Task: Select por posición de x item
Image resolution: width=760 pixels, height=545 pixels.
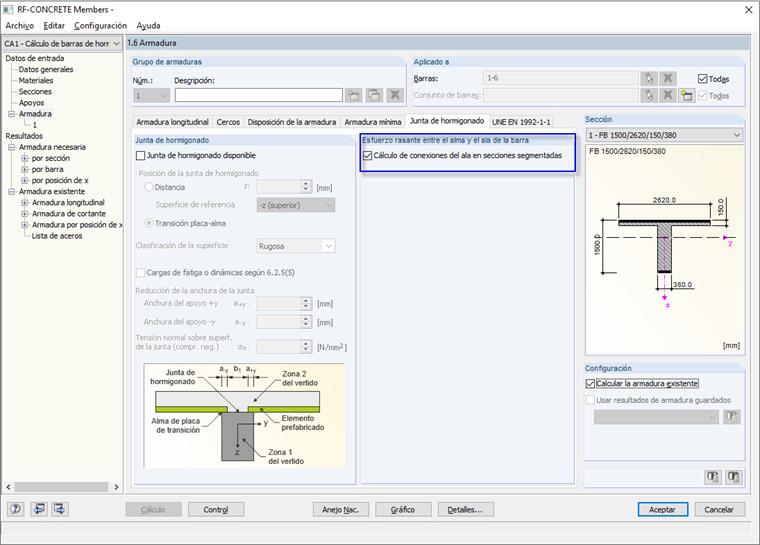Action: pos(60,180)
